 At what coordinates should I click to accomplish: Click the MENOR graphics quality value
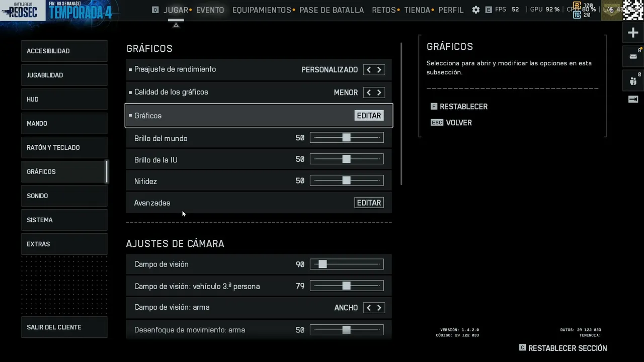click(346, 93)
